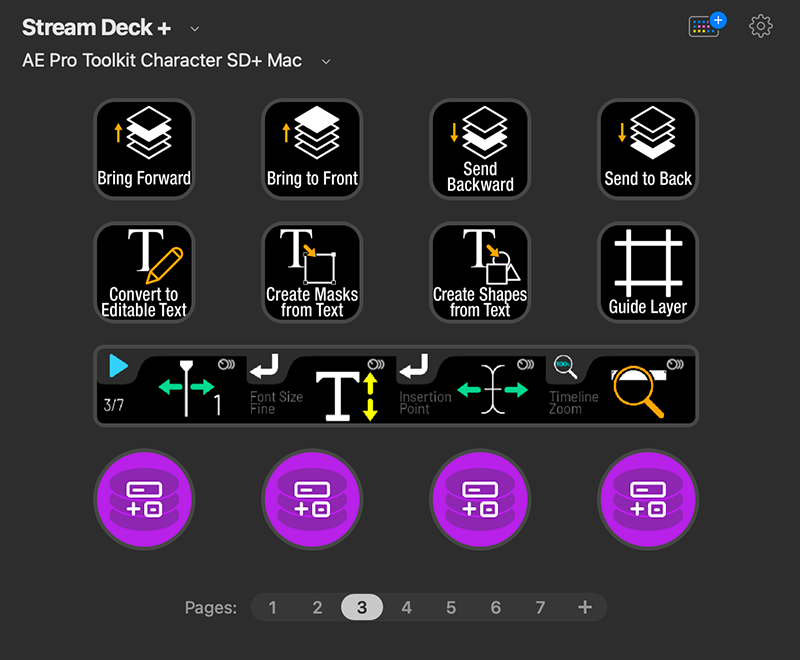Select the Guide Layer key
Viewport: 800px width, 660px height.
coord(648,272)
